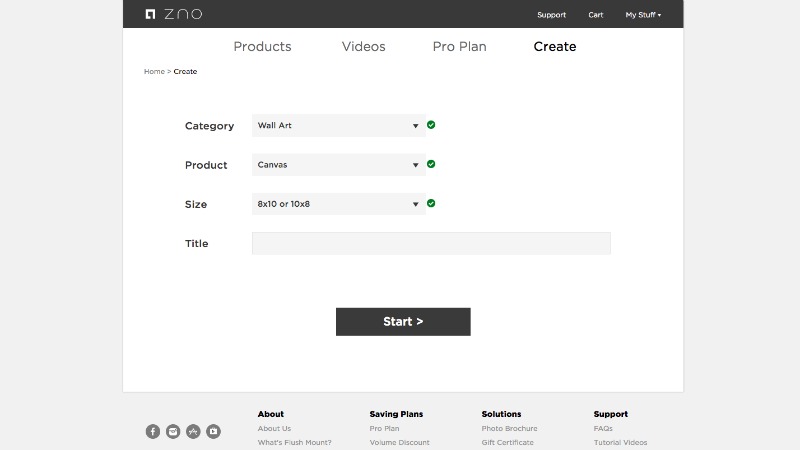Image resolution: width=800 pixels, height=450 pixels.
Task: Go to the Pro Plan tab
Action: pos(459,46)
